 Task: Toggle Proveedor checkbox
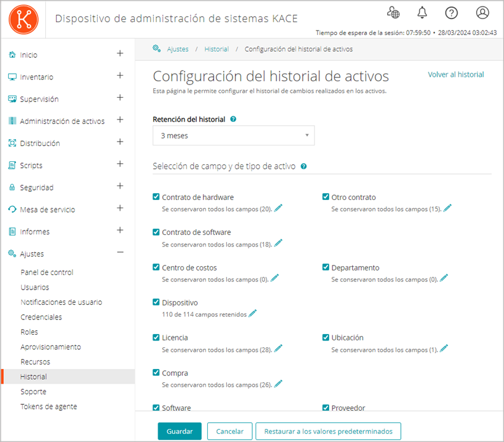pyautogui.click(x=325, y=408)
